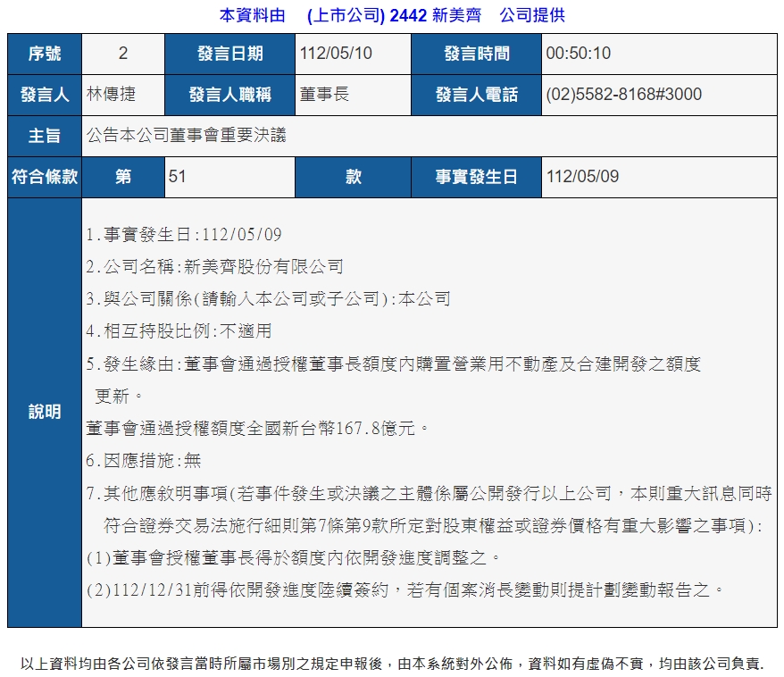The width and height of the screenshot is (784, 677).
Task: Click the 發言人職稱 label
Action: click(x=229, y=95)
